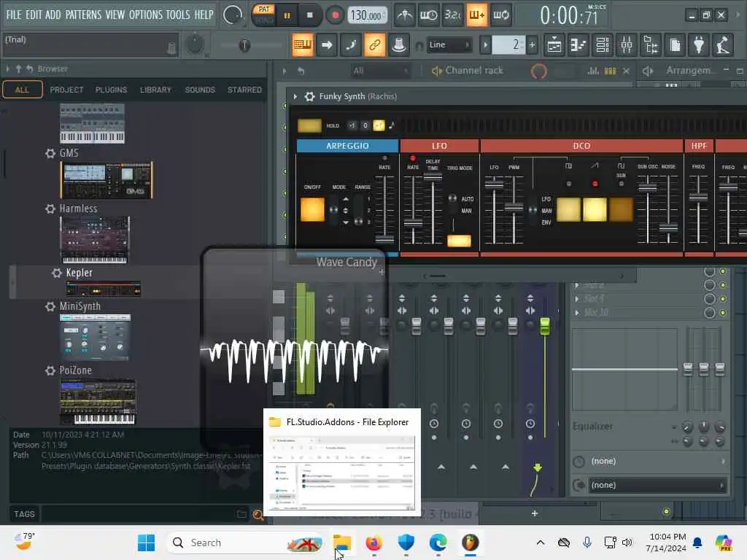Image resolution: width=747 pixels, height=560 pixels.
Task: Open the Line snap dropdown
Action: tap(449, 45)
